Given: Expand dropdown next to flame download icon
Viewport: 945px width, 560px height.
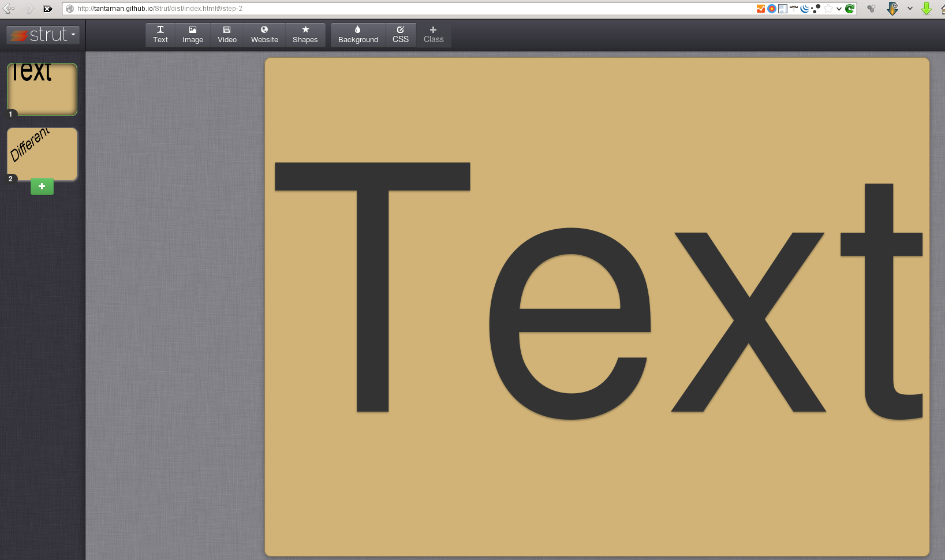Looking at the screenshot, I should [910, 9].
